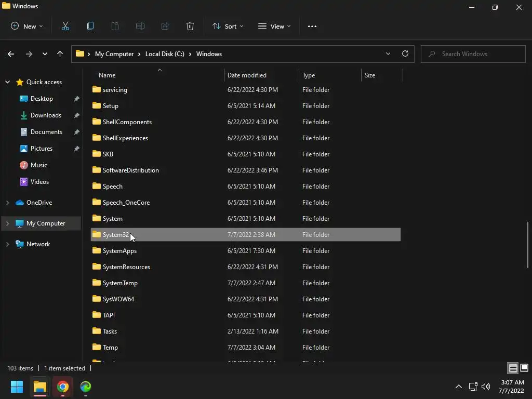The width and height of the screenshot is (532, 399).
Task: Select the SystemResources folder
Action: tap(246, 267)
